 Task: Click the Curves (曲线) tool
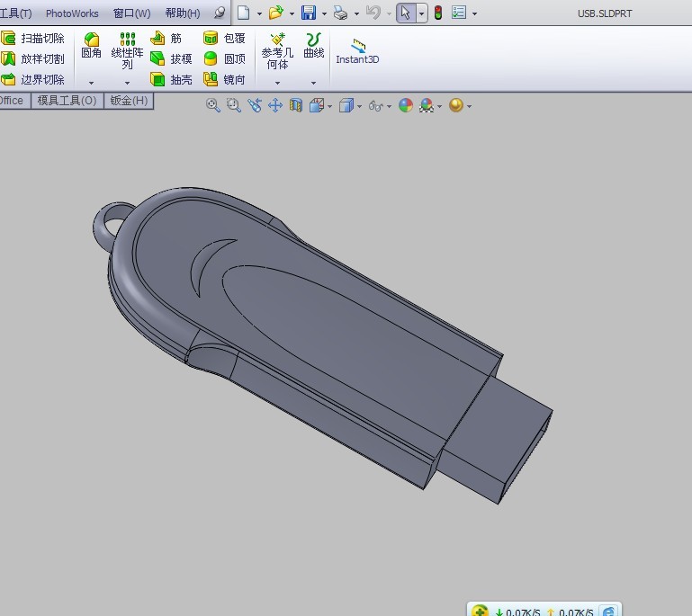point(314,46)
